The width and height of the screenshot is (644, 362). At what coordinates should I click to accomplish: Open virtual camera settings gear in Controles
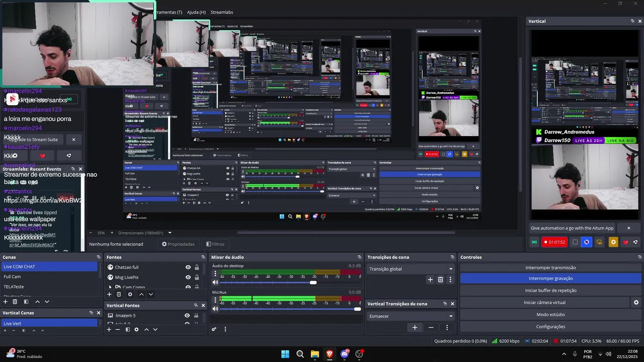coord(636,302)
